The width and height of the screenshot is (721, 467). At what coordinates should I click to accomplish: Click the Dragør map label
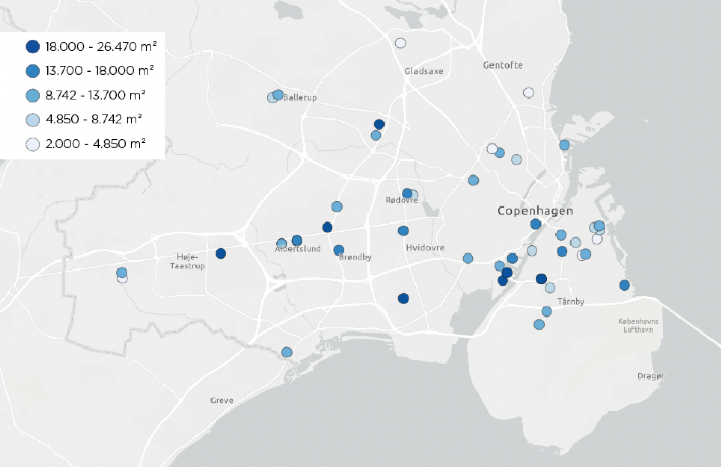coord(651,376)
